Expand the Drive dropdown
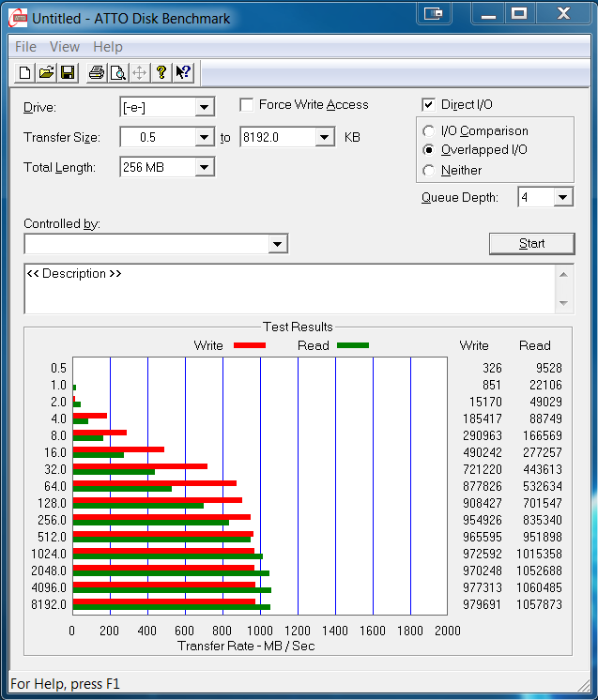 click(204, 108)
